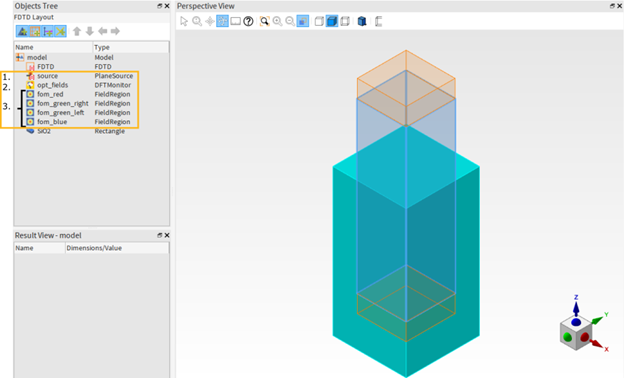Click the Result View Name column header

39,248
